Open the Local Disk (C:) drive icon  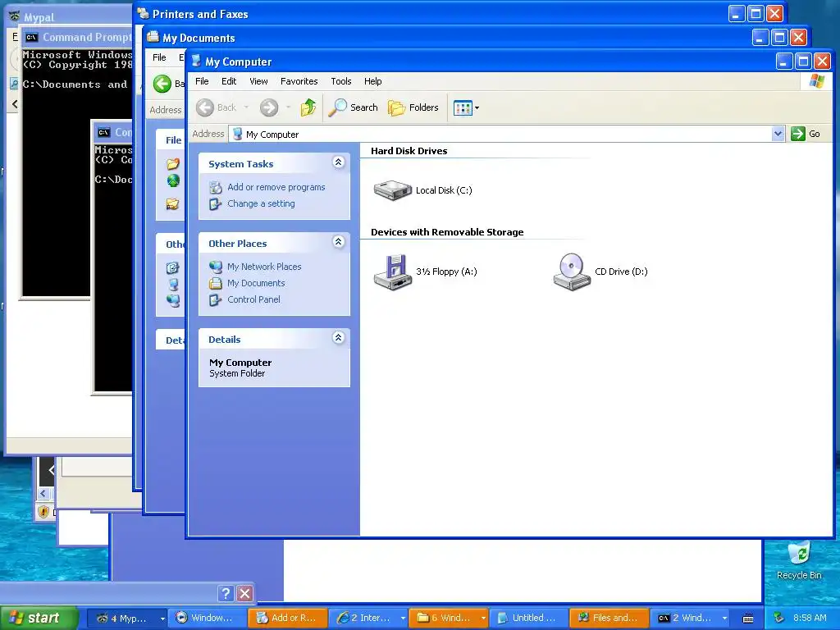pyautogui.click(x=392, y=190)
